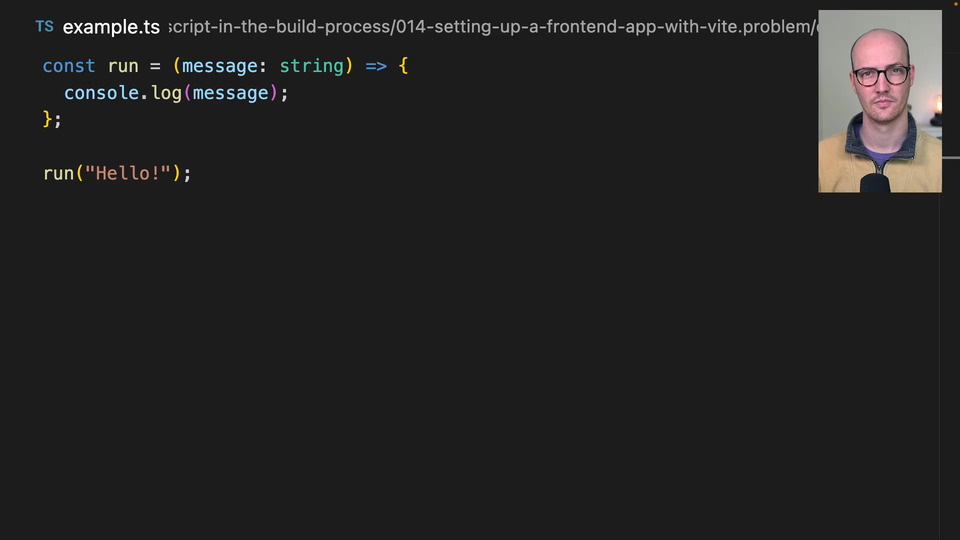Click the console object on line two
960x540 pixels.
point(101,93)
